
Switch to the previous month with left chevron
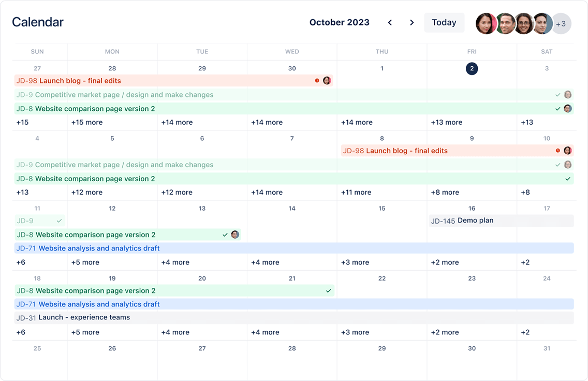[x=390, y=23]
